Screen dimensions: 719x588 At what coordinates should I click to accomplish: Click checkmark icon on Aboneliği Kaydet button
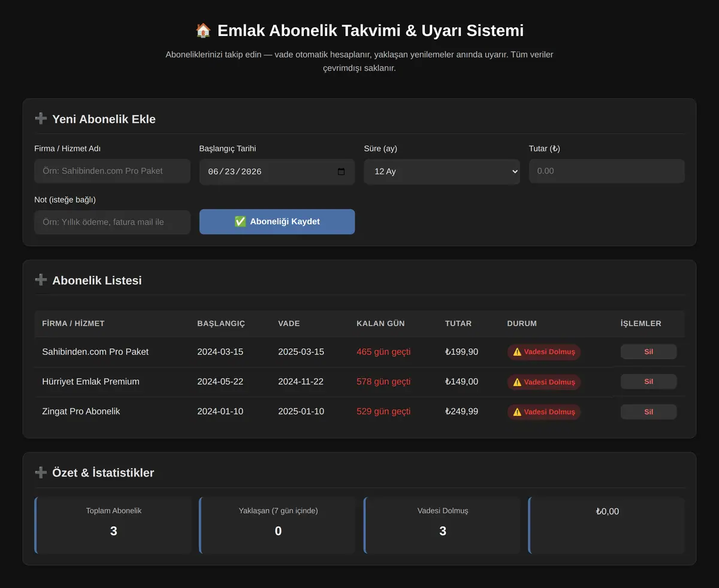pyautogui.click(x=240, y=222)
